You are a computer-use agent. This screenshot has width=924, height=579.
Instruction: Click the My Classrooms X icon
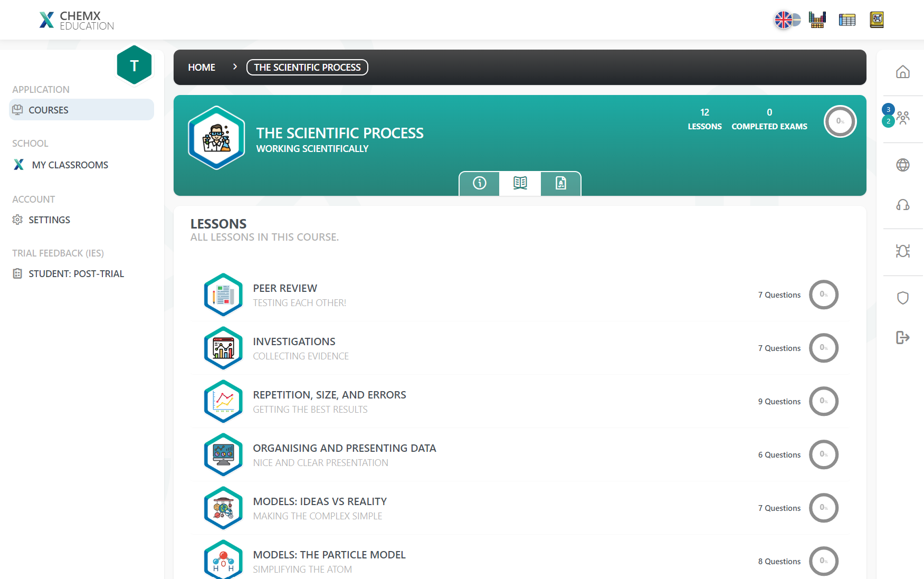point(19,165)
